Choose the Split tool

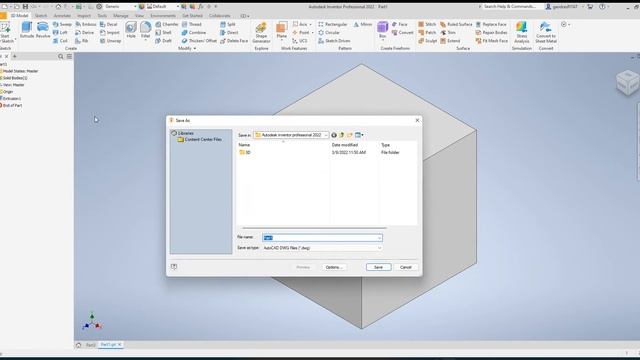228,24
